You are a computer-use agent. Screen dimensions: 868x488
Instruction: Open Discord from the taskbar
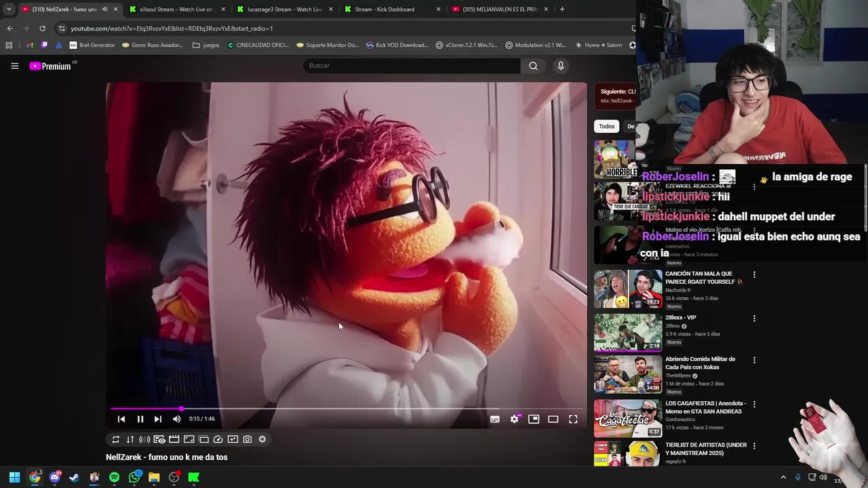pyautogui.click(x=55, y=477)
